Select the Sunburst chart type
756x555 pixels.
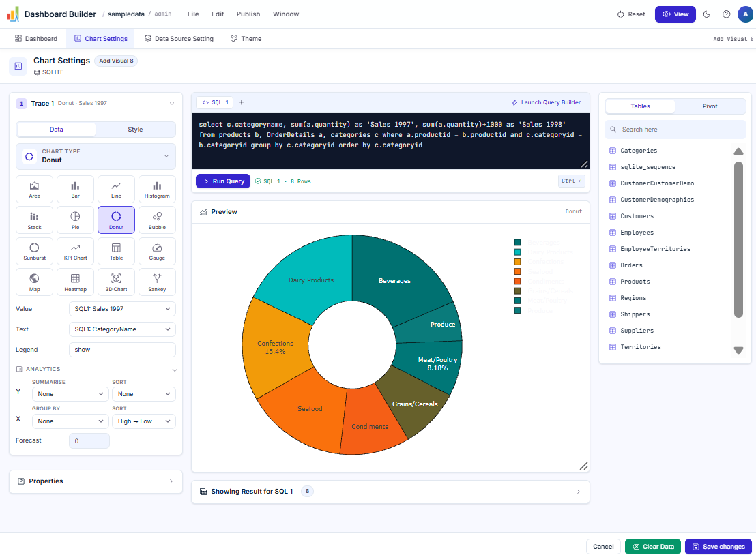click(34, 252)
